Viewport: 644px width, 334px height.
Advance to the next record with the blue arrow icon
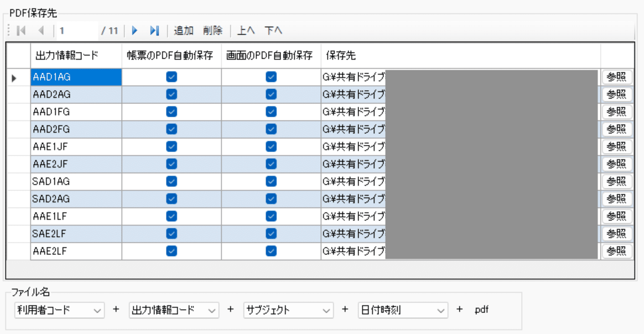pos(135,31)
